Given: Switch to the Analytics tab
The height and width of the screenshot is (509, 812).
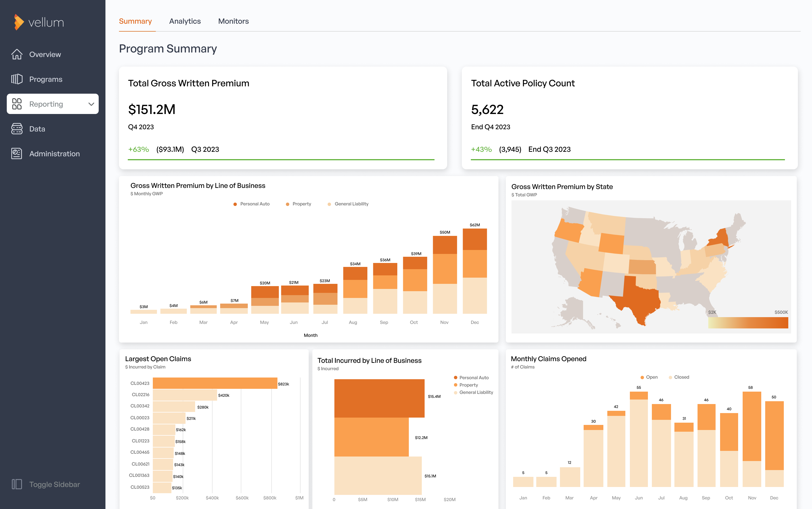Looking at the screenshot, I should coord(185,21).
